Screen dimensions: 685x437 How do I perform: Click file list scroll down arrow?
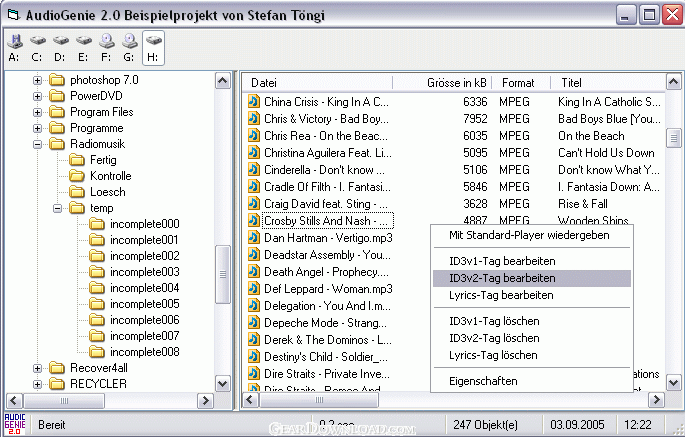(x=673, y=382)
